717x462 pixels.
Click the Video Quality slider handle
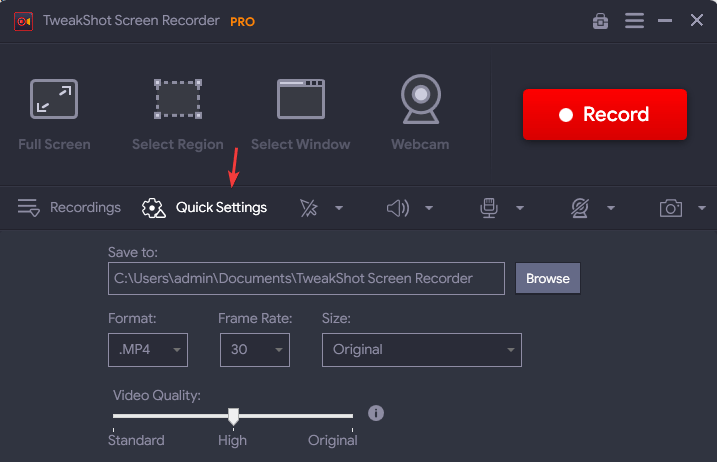(x=233, y=416)
